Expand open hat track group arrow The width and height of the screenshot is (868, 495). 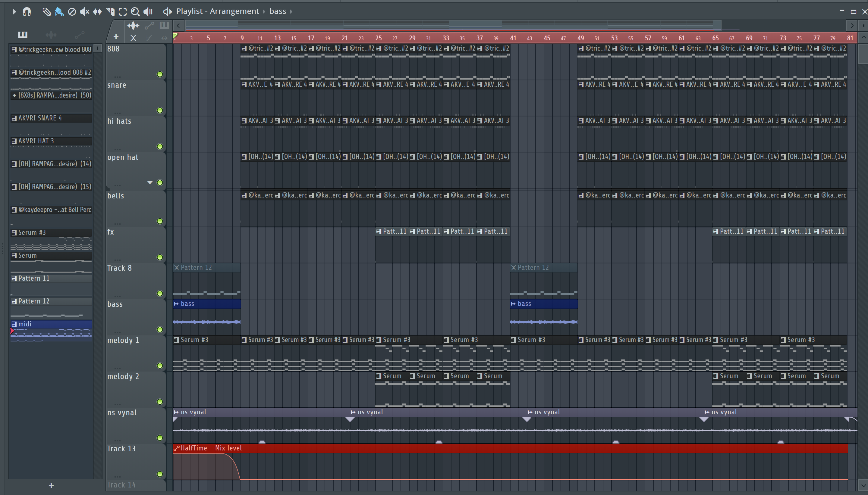(x=150, y=182)
